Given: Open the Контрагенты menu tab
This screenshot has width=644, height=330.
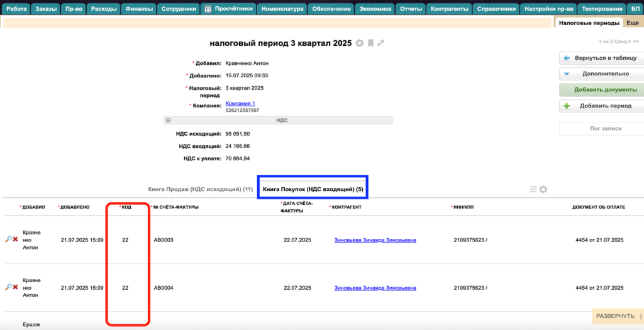Looking at the screenshot, I should 448,9.
